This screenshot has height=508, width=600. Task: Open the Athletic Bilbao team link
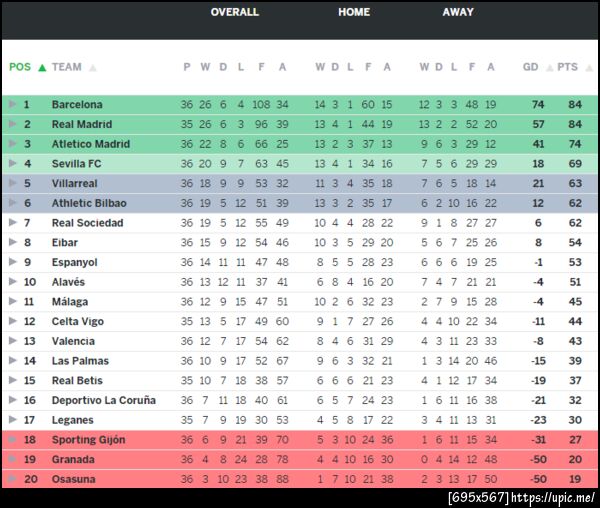89,203
